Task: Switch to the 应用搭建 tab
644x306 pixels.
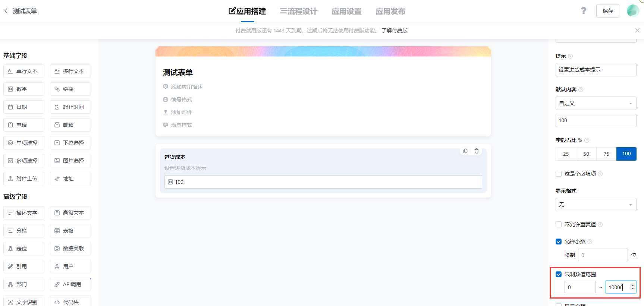Action: [247, 11]
